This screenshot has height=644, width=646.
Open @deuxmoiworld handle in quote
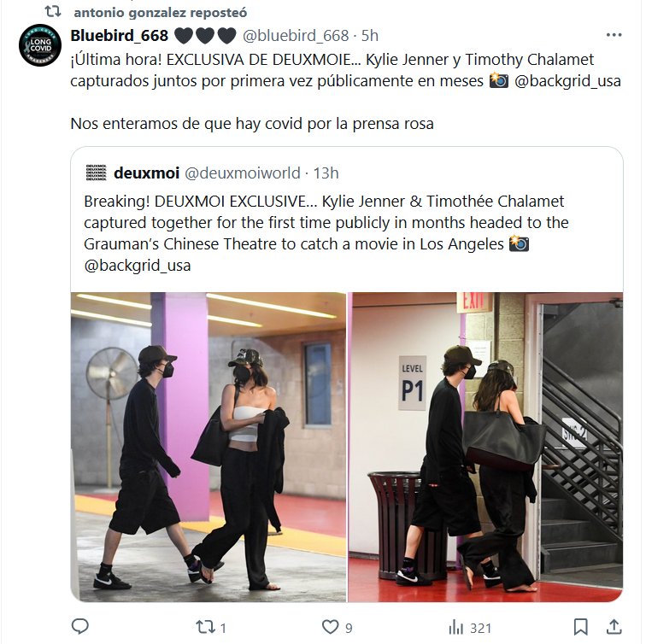tap(243, 173)
